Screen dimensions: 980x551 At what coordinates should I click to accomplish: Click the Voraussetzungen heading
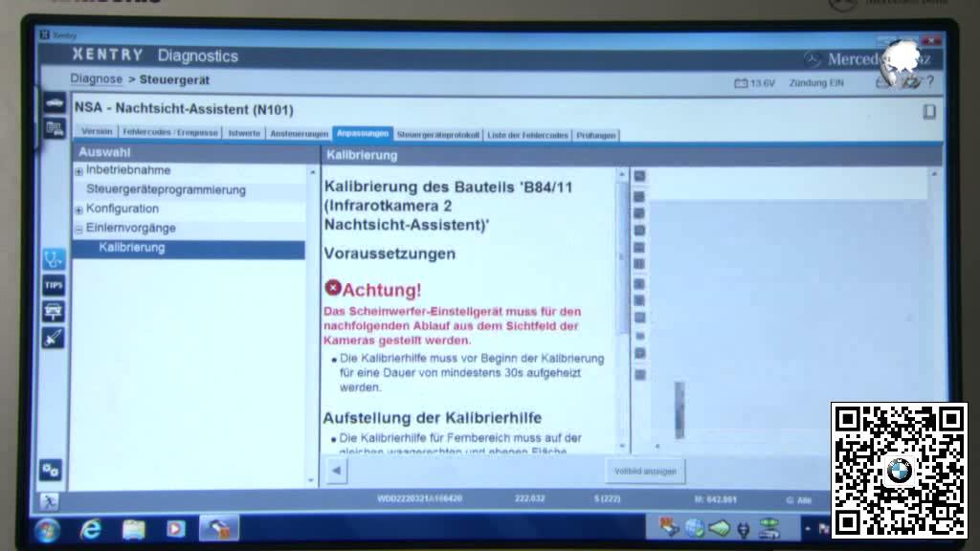click(390, 253)
